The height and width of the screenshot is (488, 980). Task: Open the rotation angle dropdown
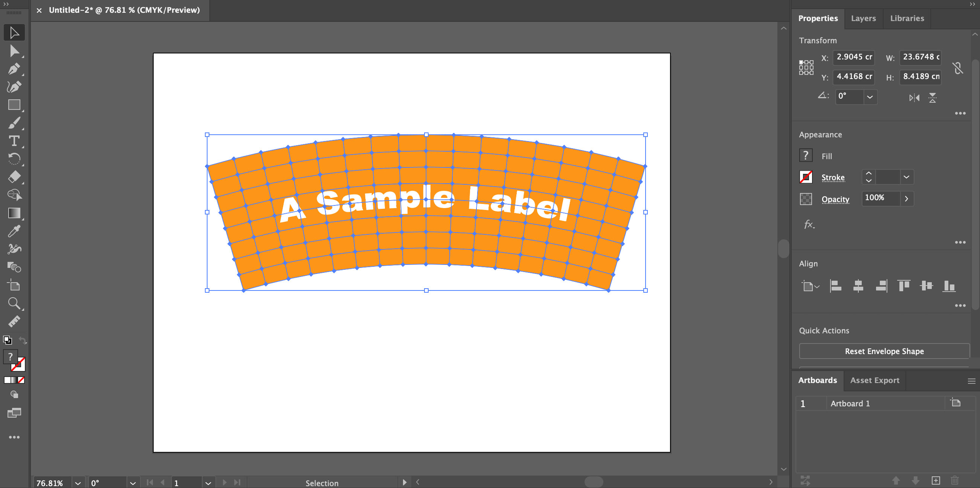[x=870, y=97]
